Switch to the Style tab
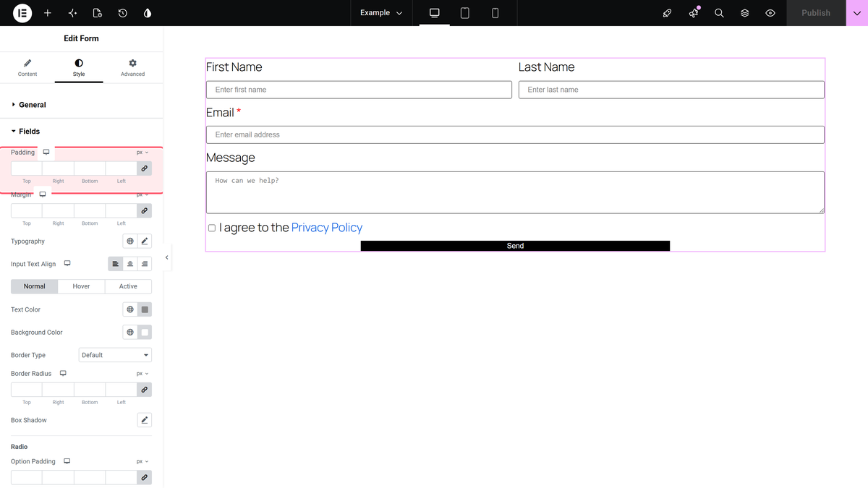The image size is (868, 488). (x=79, y=68)
